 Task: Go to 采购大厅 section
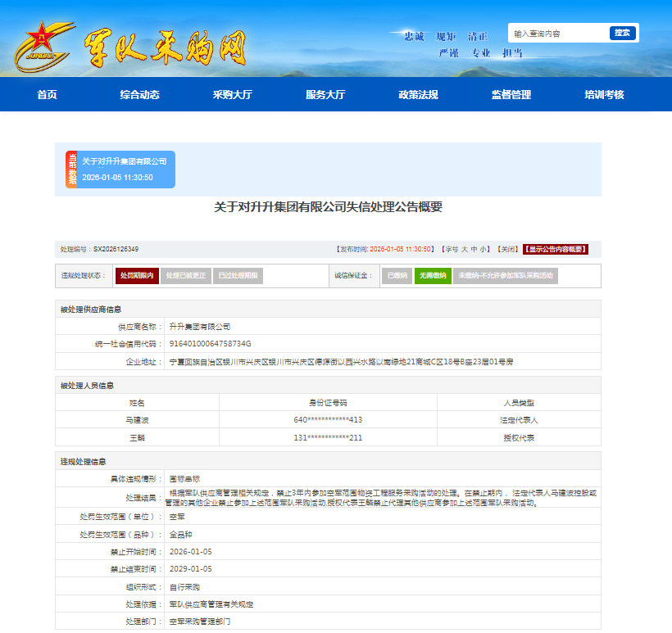pyautogui.click(x=232, y=95)
